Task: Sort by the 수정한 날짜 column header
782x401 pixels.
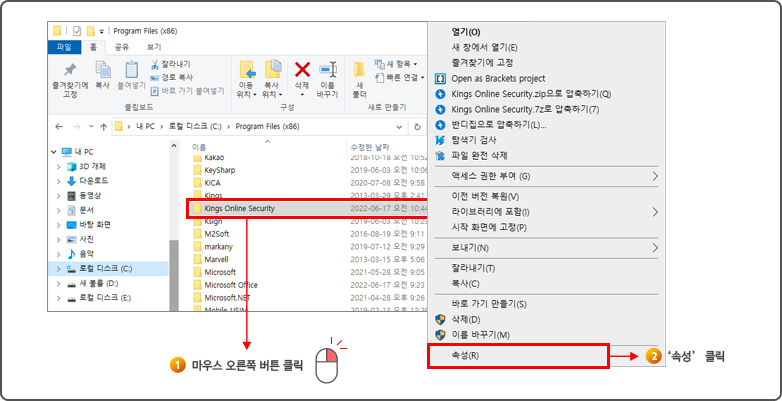Action: [x=371, y=147]
